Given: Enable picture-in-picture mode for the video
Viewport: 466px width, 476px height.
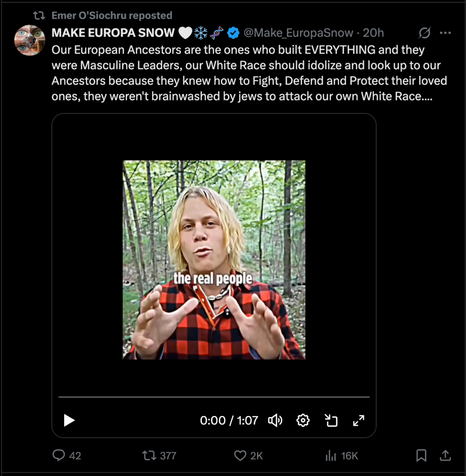Looking at the screenshot, I should coord(331,421).
